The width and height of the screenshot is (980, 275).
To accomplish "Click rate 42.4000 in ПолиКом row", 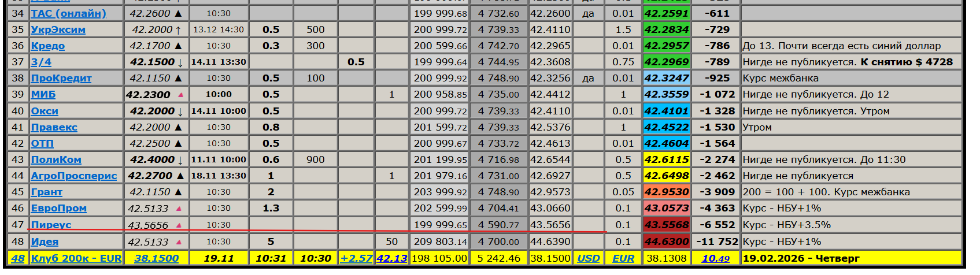I will point(152,159).
